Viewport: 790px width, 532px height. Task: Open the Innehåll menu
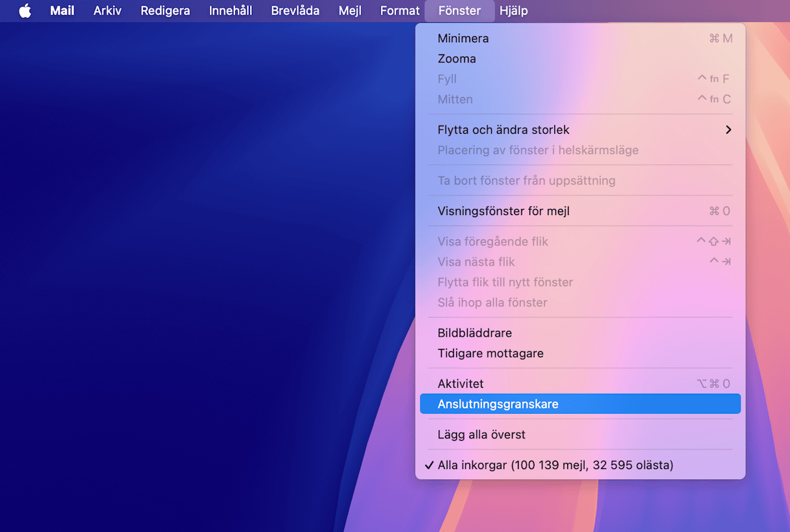231,11
